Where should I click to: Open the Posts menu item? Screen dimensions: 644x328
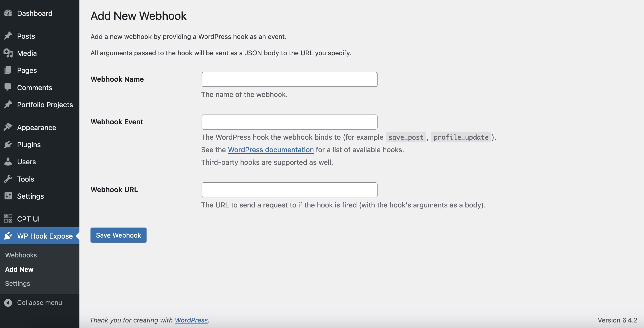coord(40,36)
